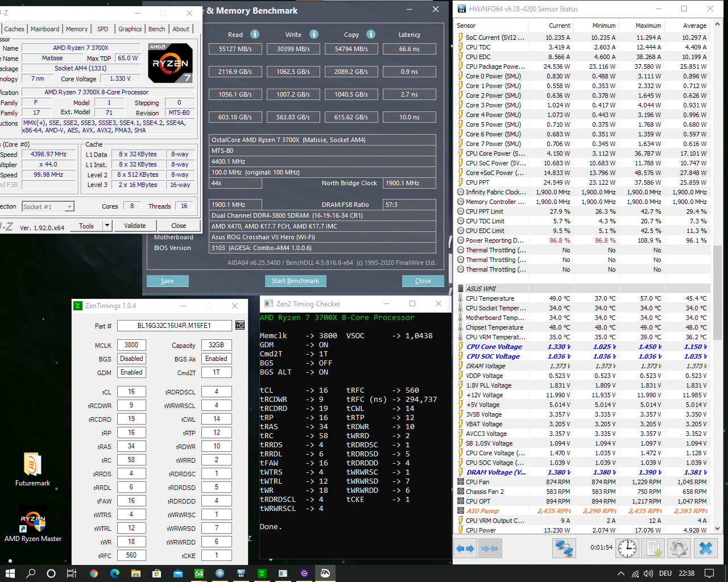
Task: Click volume speaker tray icon
Action: [x=648, y=573]
